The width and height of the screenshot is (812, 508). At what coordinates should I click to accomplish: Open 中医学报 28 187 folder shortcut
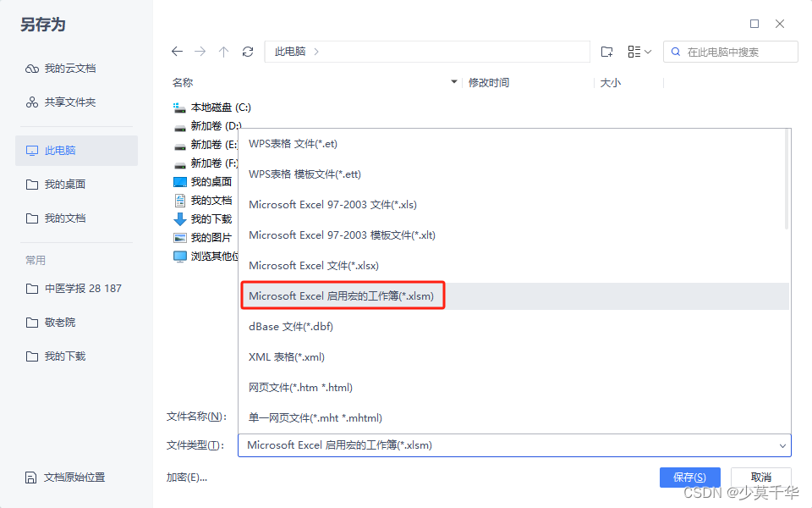[76, 288]
